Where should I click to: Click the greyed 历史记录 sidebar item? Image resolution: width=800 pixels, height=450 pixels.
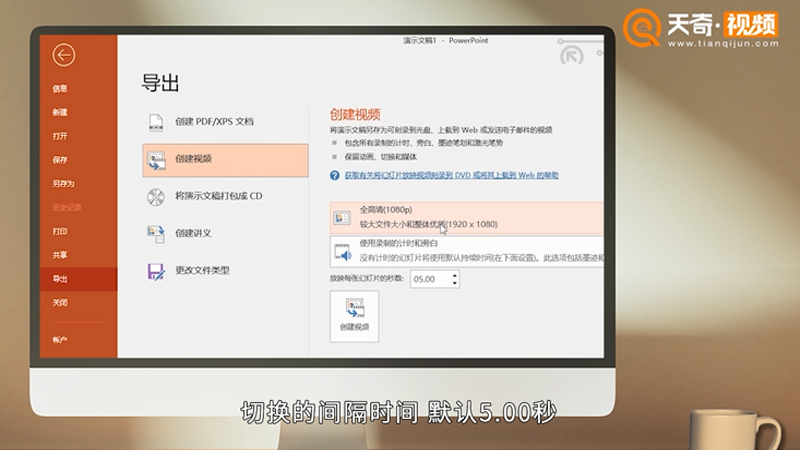[x=67, y=207]
